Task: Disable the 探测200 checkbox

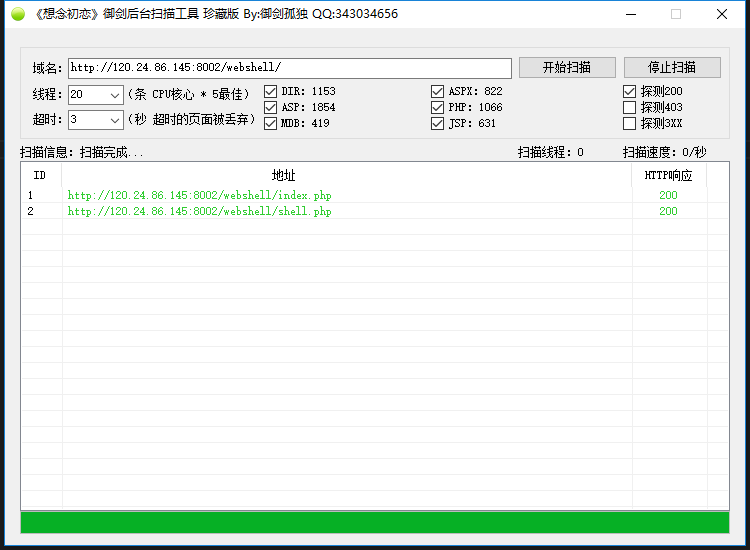Action: point(630,91)
